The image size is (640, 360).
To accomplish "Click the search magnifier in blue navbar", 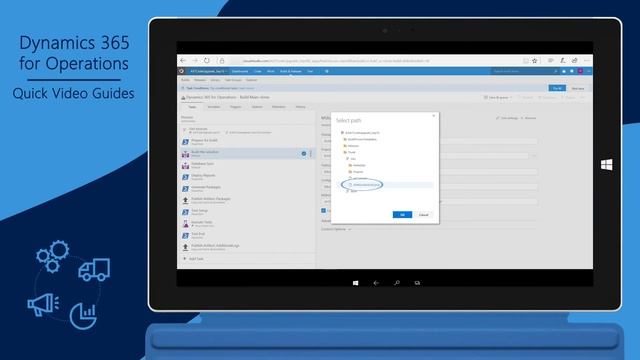I will tap(556, 71).
